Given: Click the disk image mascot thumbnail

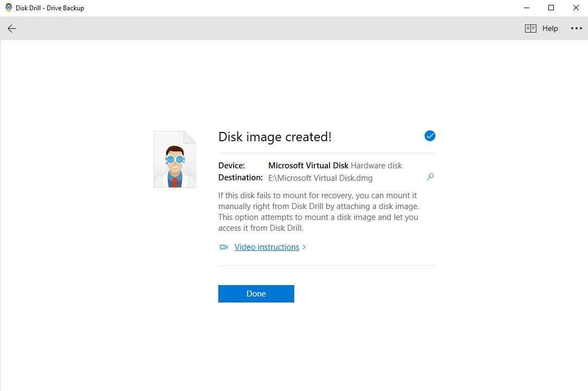Looking at the screenshot, I should (175, 159).
